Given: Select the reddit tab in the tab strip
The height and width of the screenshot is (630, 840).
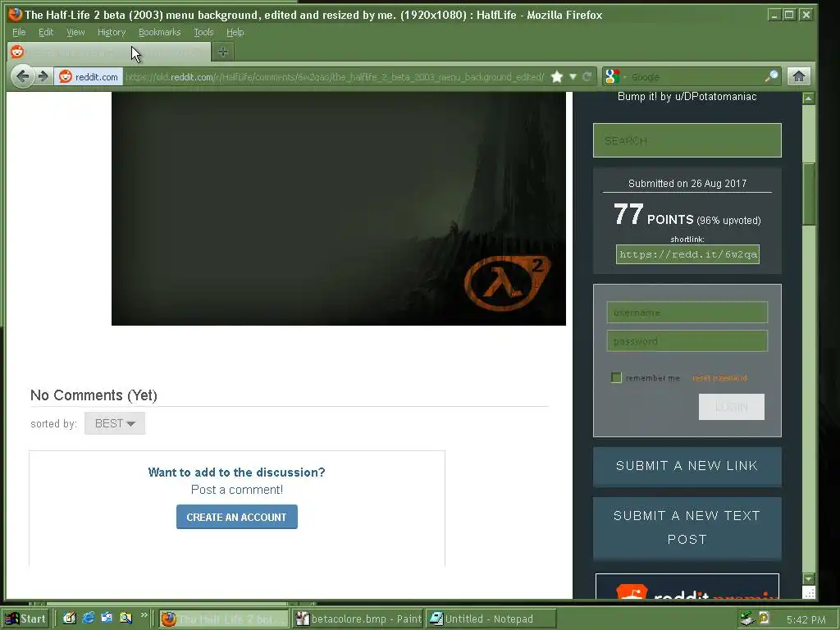Looking at the screenshot, I should coord(107,52).
